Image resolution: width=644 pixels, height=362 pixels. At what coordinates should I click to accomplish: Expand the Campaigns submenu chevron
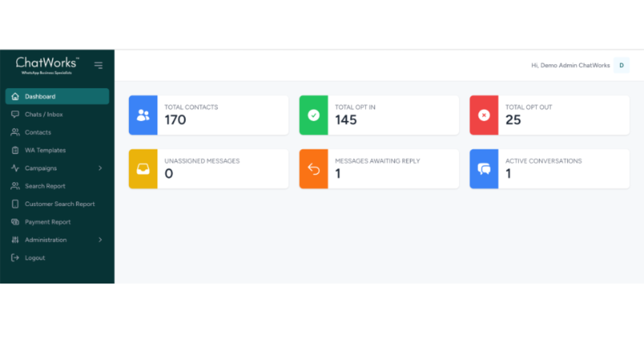100,168
